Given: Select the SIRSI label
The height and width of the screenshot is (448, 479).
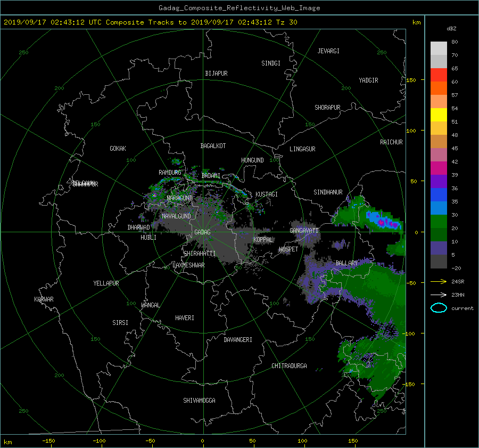Looking at the screenshot, I should [x=120, y=323].
